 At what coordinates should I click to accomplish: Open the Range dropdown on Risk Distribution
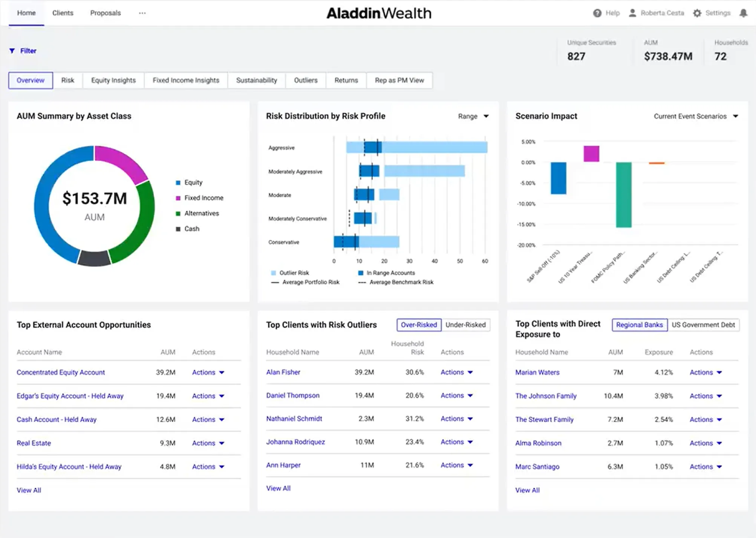point(473,116)
